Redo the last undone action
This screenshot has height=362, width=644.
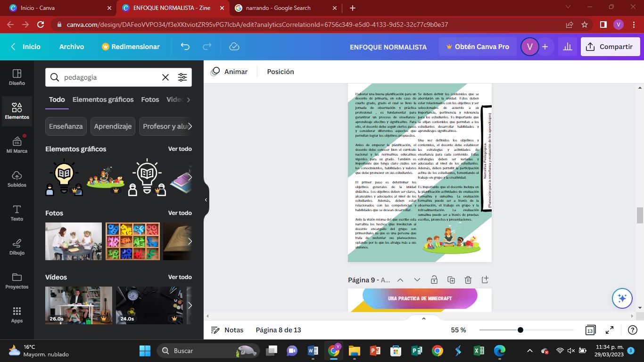(207, 47)
